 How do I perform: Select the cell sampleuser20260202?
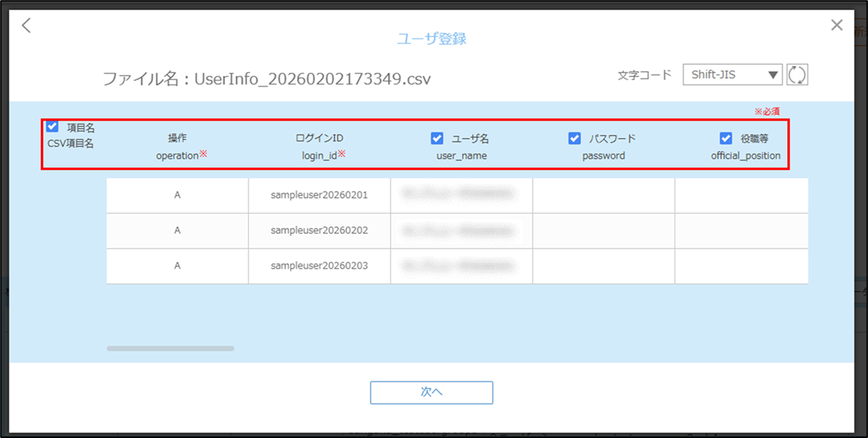(320, 231)
